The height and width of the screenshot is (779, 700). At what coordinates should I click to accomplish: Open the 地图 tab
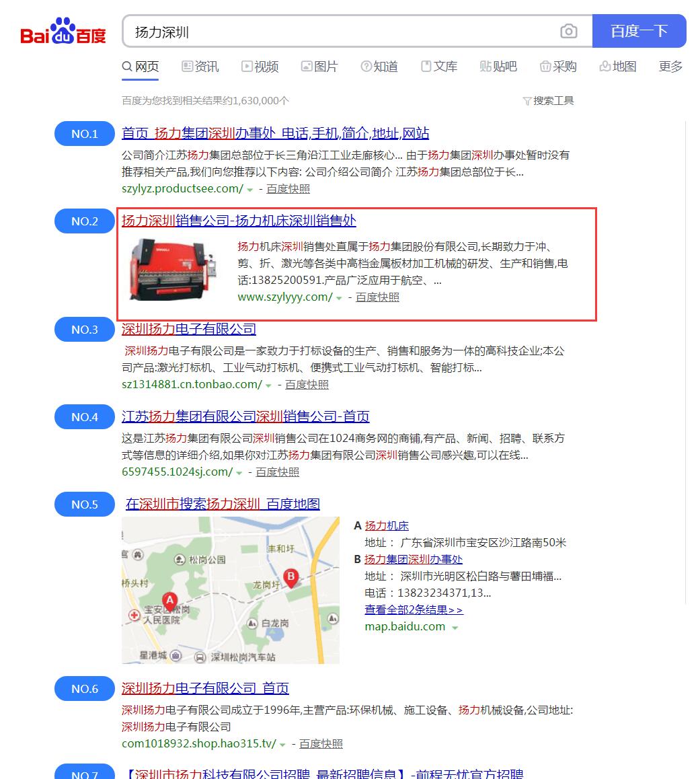[x=617, y=67]
